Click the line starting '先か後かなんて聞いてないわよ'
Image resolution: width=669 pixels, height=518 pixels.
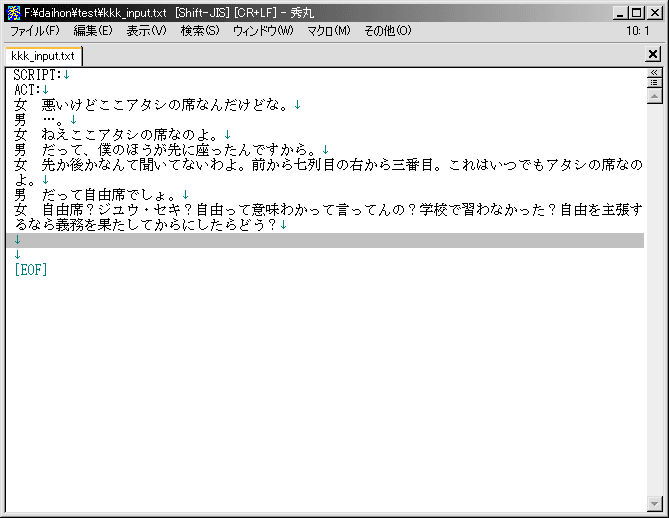click(328, 165)
